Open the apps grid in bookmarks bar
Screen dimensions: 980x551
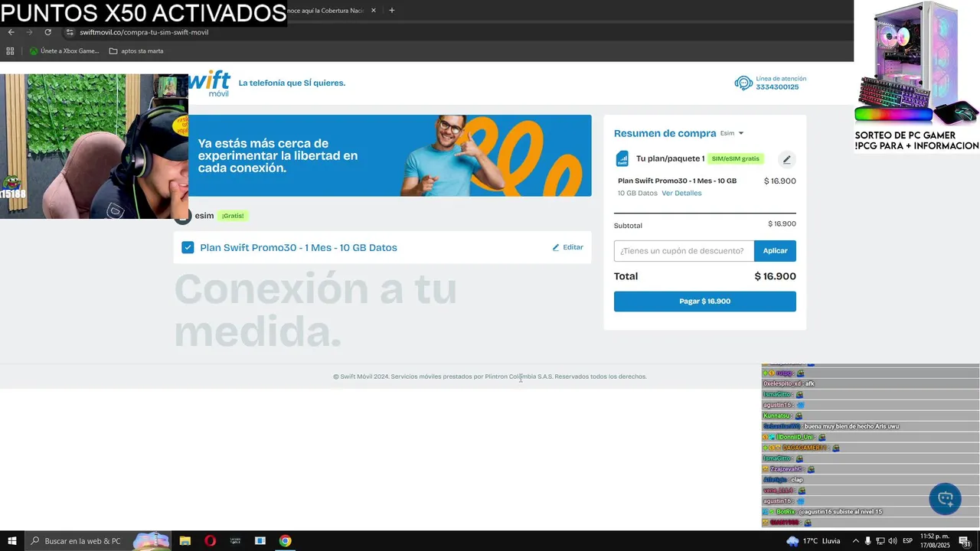click(x=10, y=51)
